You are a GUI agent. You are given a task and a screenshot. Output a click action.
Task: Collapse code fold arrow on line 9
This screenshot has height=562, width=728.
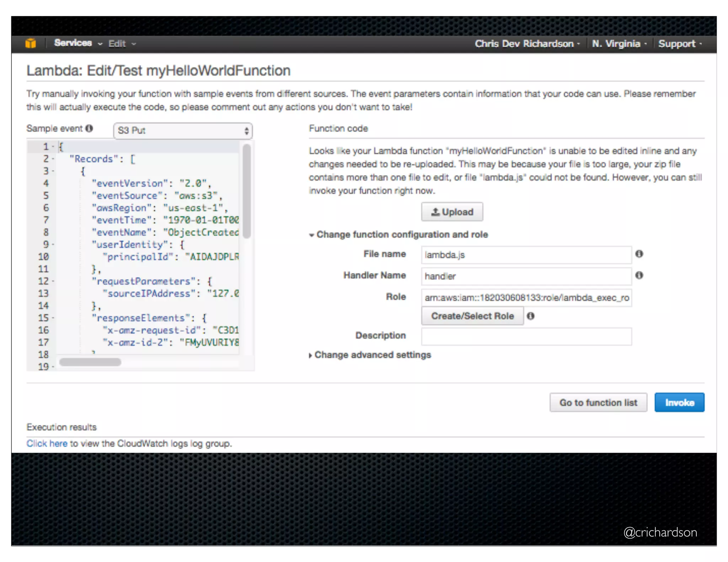[x=53, y=244]
